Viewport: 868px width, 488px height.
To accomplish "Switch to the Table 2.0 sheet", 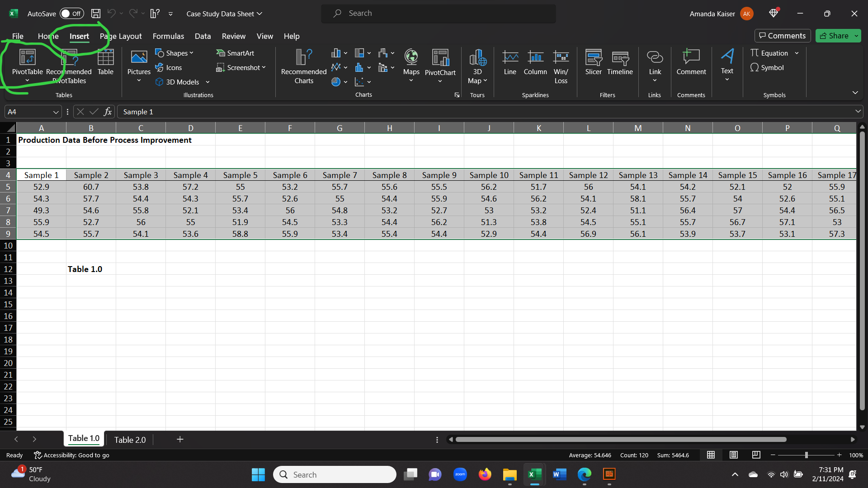I will point(130,440).
